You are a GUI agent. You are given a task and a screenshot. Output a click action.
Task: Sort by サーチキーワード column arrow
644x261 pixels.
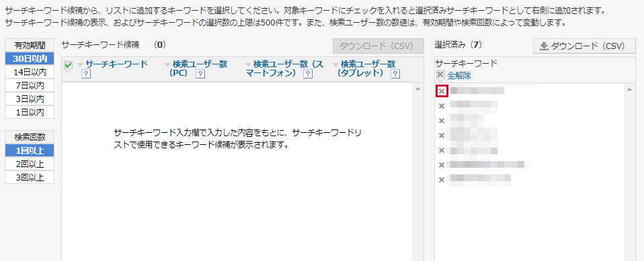80,64
